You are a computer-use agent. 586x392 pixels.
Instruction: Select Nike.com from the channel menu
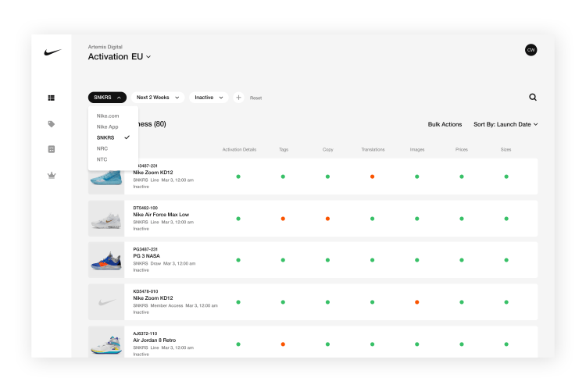click(108, 116)
